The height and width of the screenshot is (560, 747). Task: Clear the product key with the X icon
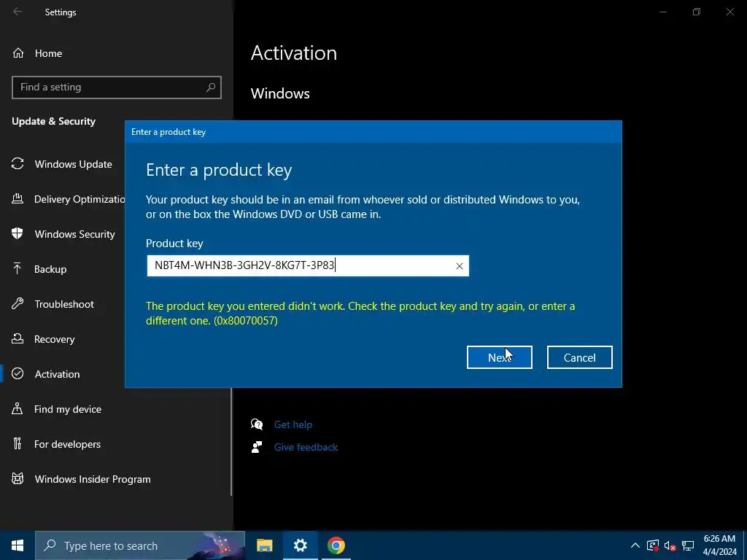tap(460, 266)
